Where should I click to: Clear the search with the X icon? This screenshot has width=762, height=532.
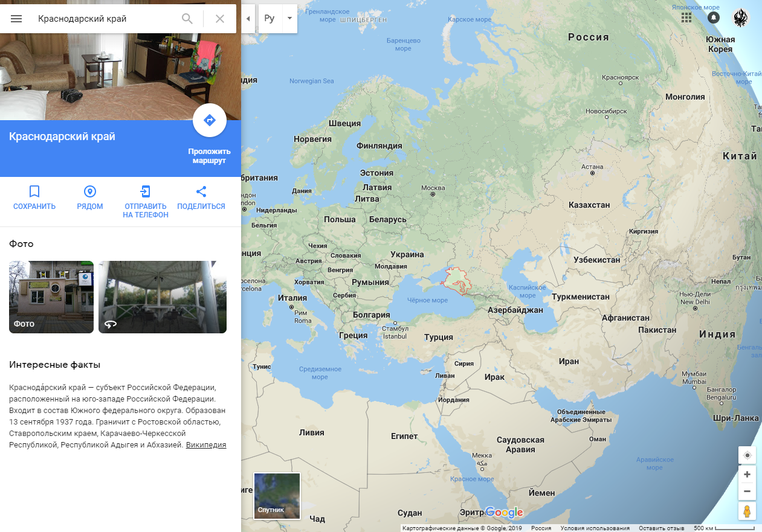point(220,19)
